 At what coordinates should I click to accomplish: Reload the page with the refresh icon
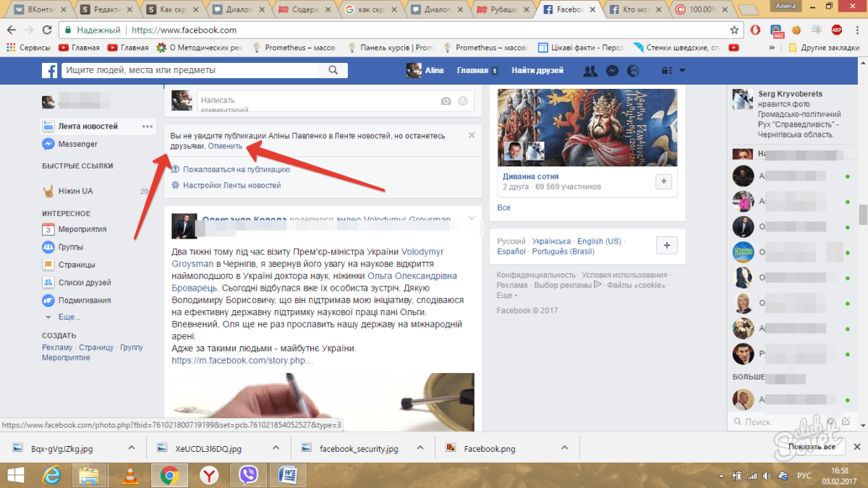click(47, 30)
